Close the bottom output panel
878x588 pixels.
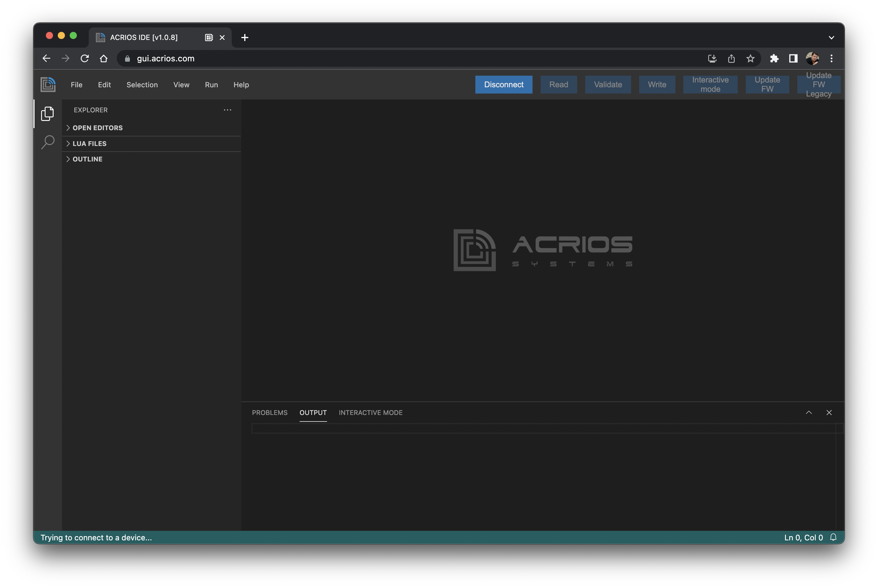click(x=829, y=413)
